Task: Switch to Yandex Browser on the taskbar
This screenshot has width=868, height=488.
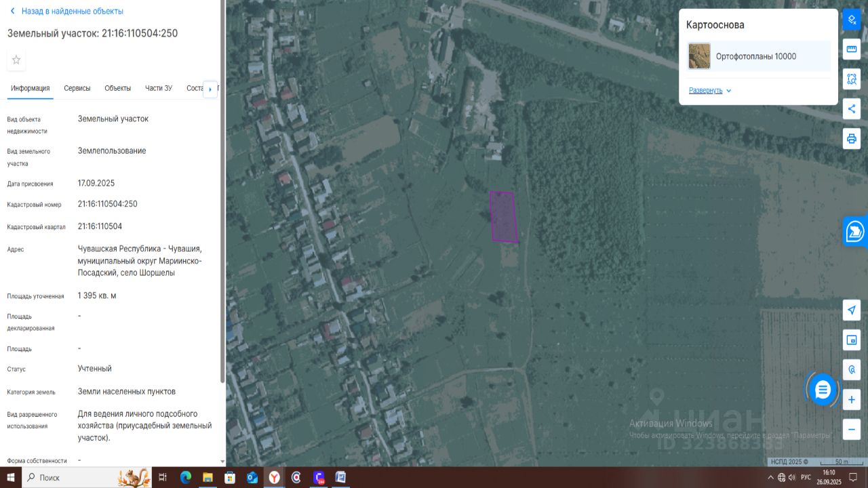Action: pos(274,477)
